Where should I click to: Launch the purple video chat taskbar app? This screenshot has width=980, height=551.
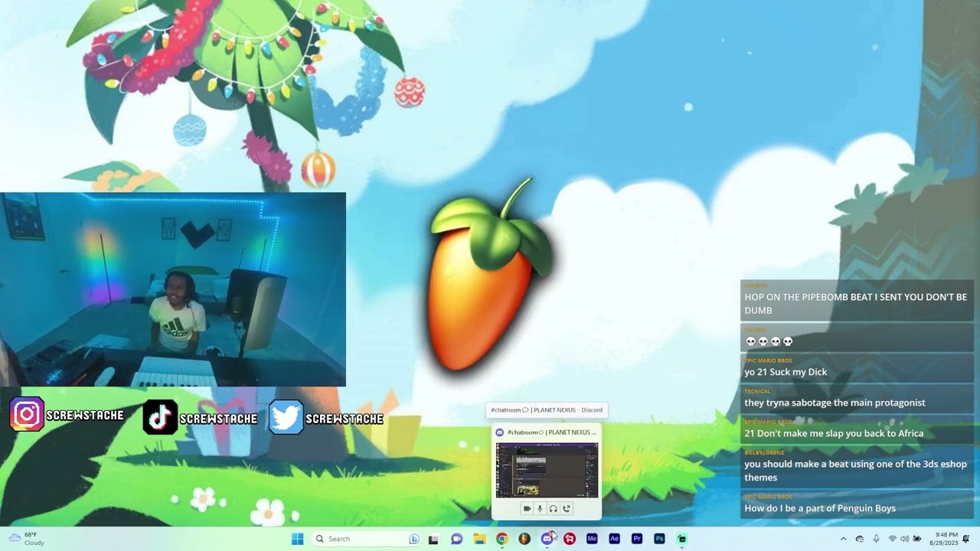point(456,539)
